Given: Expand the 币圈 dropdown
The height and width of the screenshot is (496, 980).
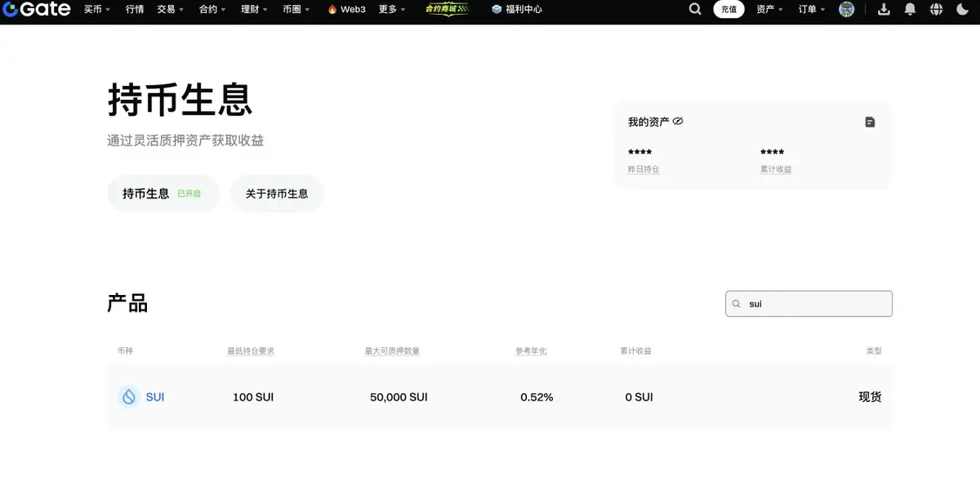Looking at the screenshot, I should pyautogui.click(x=296, y=9).
